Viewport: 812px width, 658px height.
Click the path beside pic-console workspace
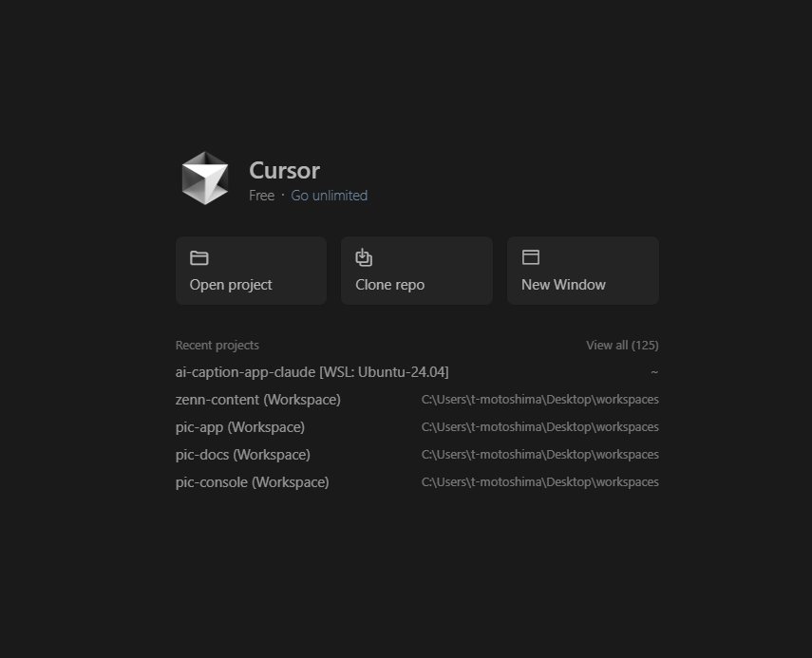click(x=539, y=482)
